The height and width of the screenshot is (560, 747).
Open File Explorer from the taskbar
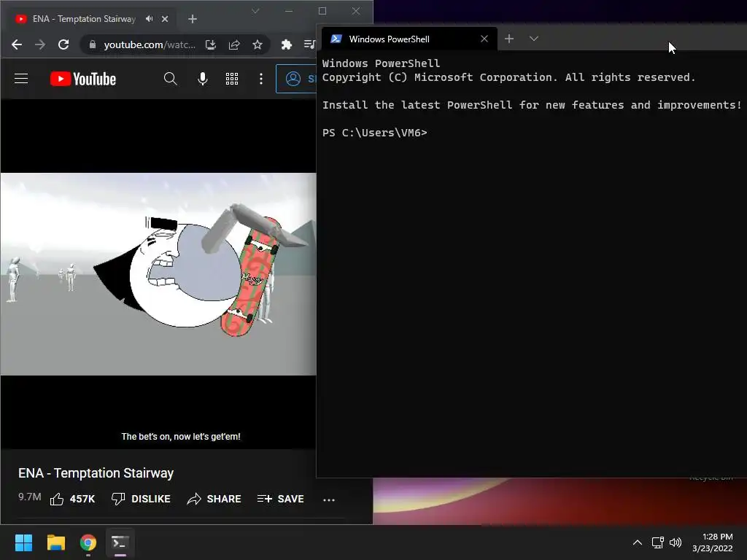pyautogui.click(x=55, y=542)
